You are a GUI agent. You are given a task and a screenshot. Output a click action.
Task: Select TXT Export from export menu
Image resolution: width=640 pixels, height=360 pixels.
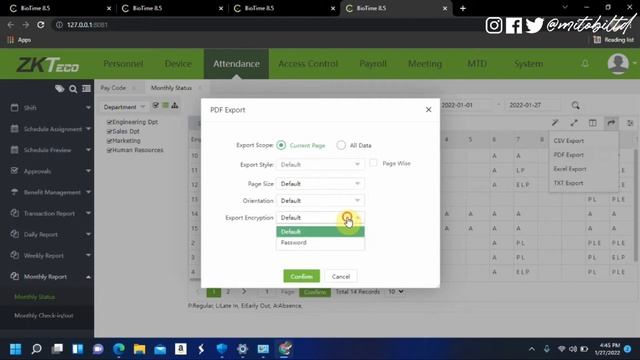568,183
